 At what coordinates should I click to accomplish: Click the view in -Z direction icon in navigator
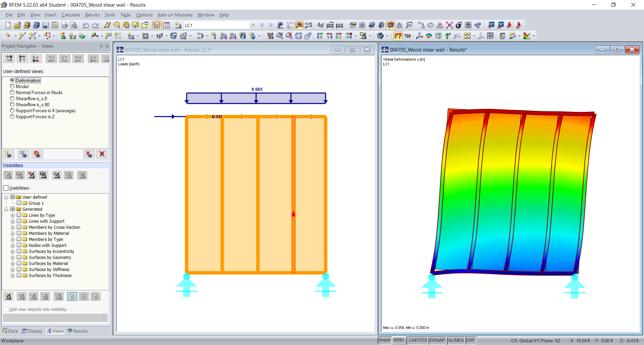(x=36, y=59)
